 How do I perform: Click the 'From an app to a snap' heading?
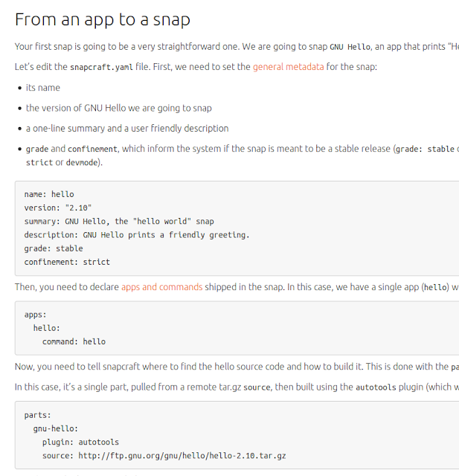click(x=103, y=20)
